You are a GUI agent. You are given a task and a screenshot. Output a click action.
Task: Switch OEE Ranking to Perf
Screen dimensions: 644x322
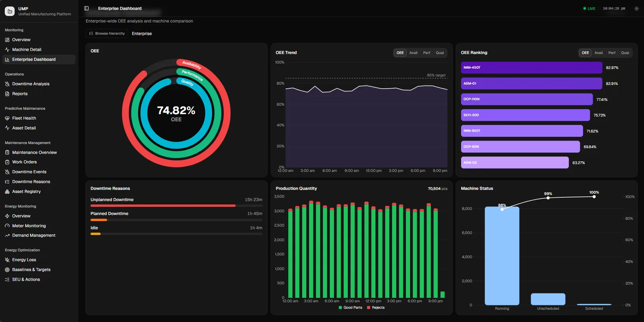point(612,53)
